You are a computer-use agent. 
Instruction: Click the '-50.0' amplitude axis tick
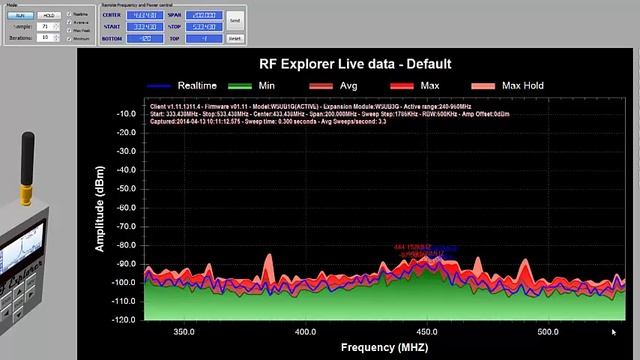pyautogui.click(x=126, y=189)
